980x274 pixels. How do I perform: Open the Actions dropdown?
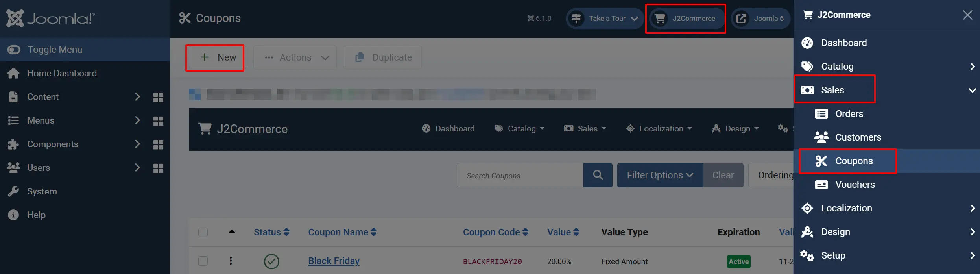pyautogui.click(x=295, y=57)
